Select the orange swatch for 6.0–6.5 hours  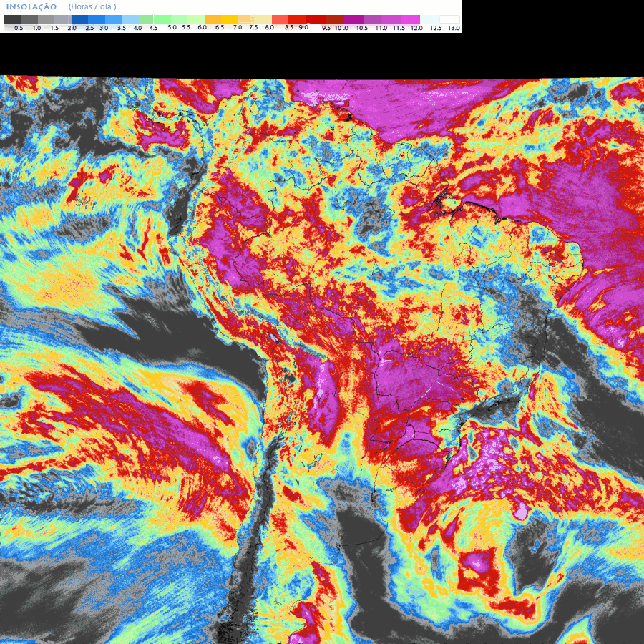(x=213, y=19)
